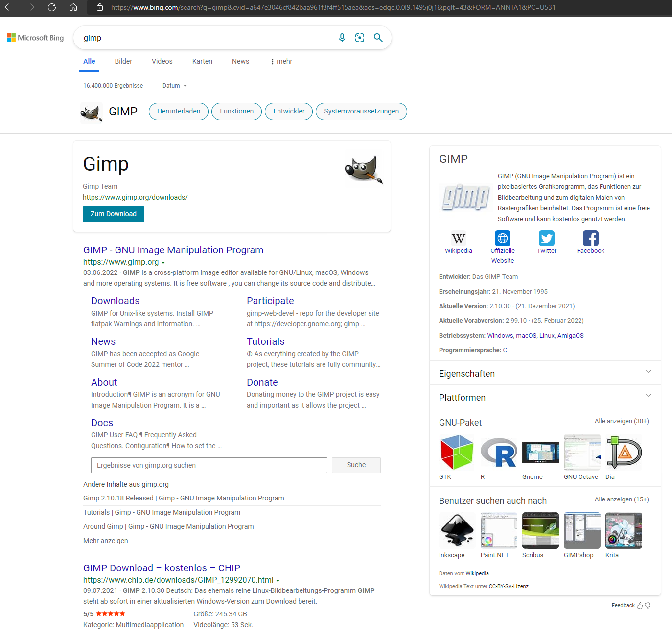This screenshot has width=672, height=635.
Task: Click Suche button for gimp.org
Action: 356,465
